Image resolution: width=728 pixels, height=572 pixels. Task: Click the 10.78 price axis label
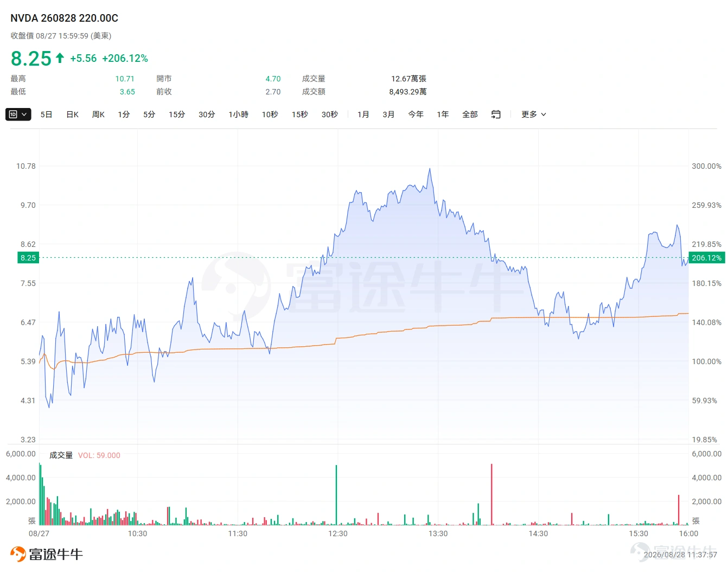tap(26, 166)
